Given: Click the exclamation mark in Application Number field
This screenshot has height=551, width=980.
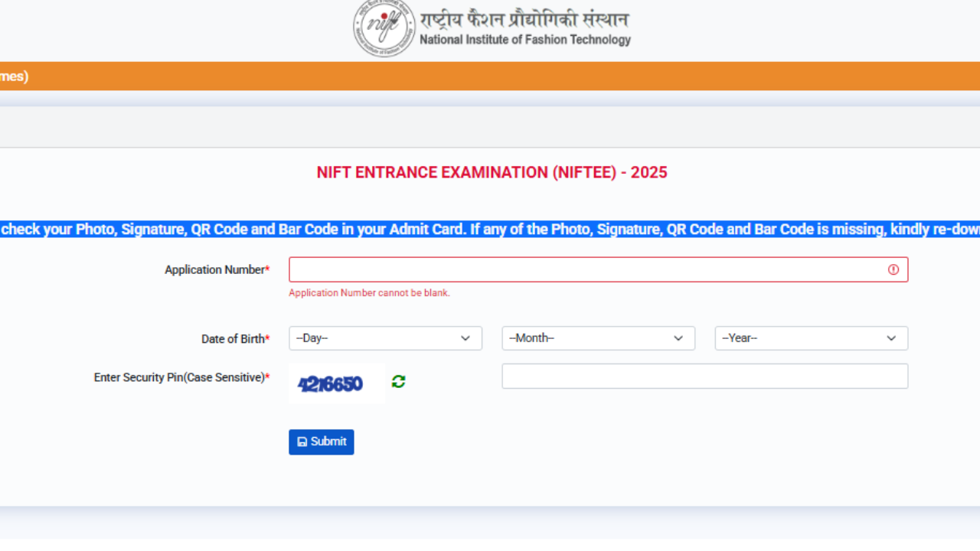Looking at the screenshot, I should 893,269.
